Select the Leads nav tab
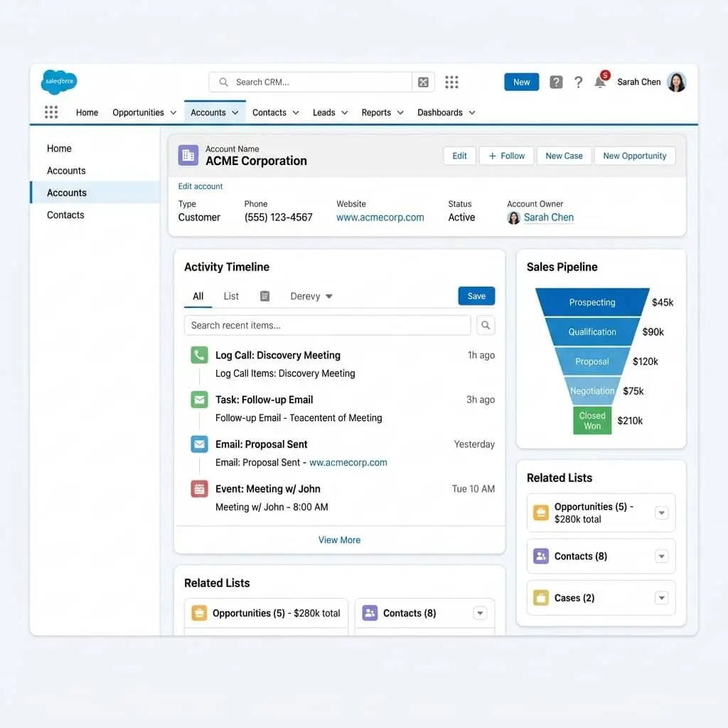 click(x=323, y=112)
